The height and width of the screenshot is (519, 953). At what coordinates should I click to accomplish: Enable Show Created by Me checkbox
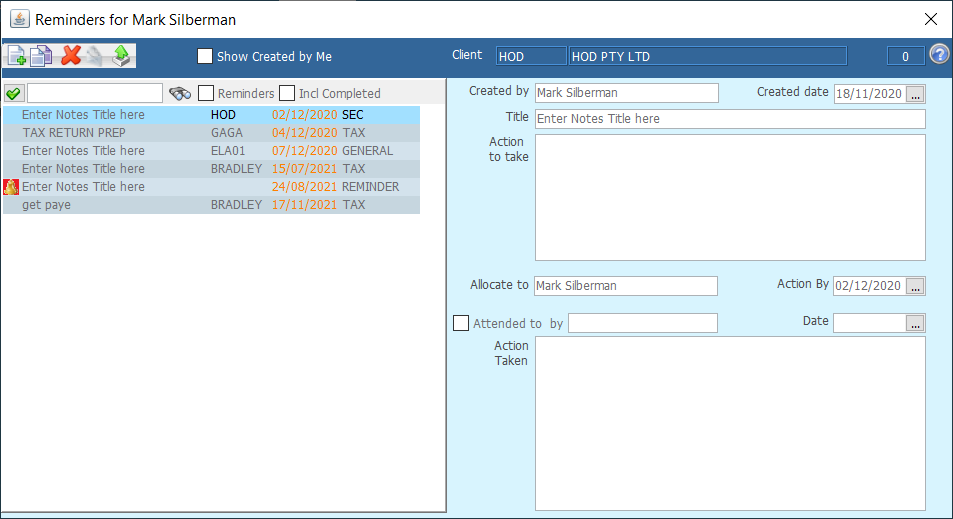coord(205,57)
